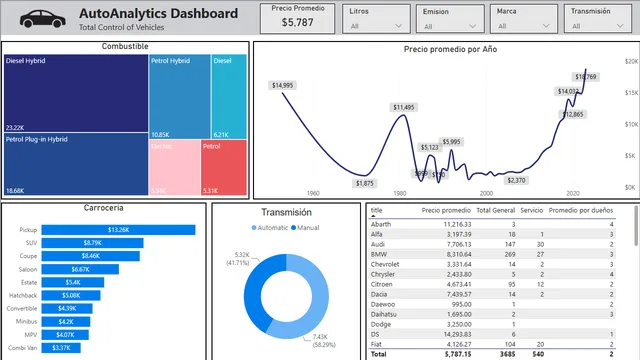Select the pink Electric treemap tile
Viewport: 640px width, 360px height.
click(175, 167)
